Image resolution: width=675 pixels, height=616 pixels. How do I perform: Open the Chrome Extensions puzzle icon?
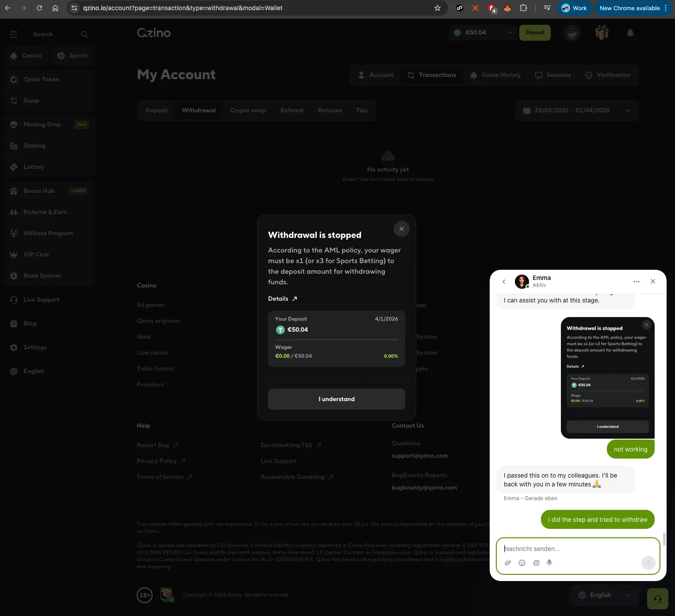coord(523,8)
